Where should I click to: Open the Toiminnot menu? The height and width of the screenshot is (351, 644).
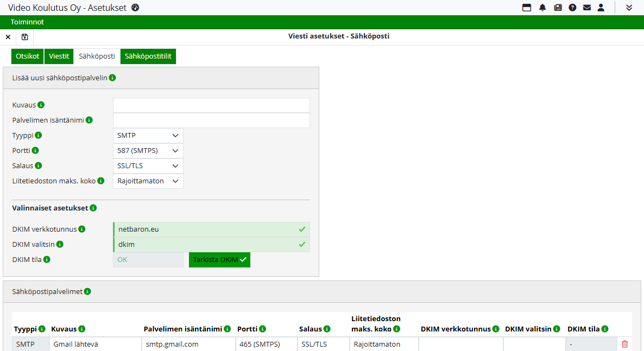click(x=27, y=22)
